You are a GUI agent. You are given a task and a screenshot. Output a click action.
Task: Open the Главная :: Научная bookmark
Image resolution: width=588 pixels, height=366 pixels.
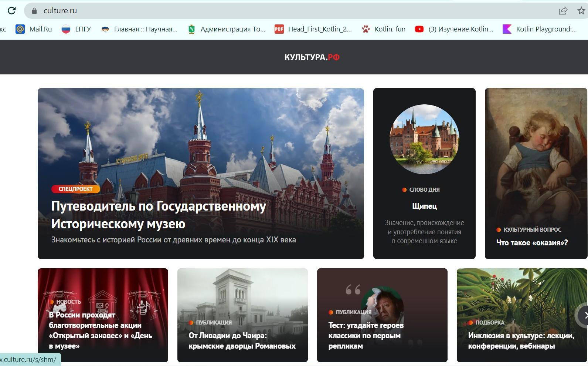tap(139, 29)
